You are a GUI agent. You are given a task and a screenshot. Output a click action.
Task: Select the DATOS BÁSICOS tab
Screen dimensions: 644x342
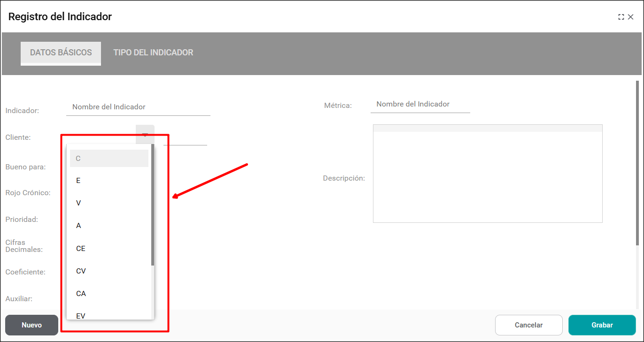61,53
